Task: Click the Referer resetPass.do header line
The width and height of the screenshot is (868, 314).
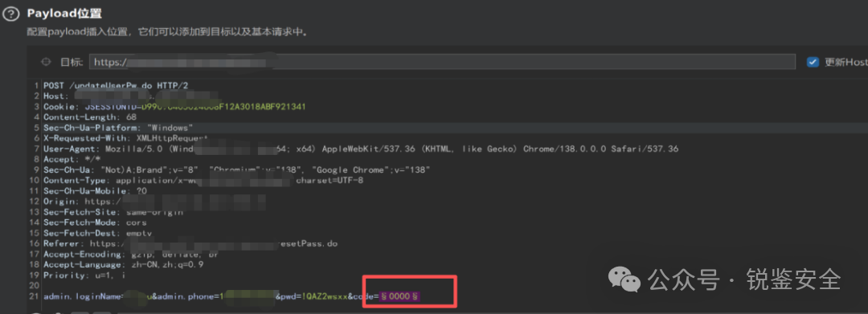Action: click(190, 243)
